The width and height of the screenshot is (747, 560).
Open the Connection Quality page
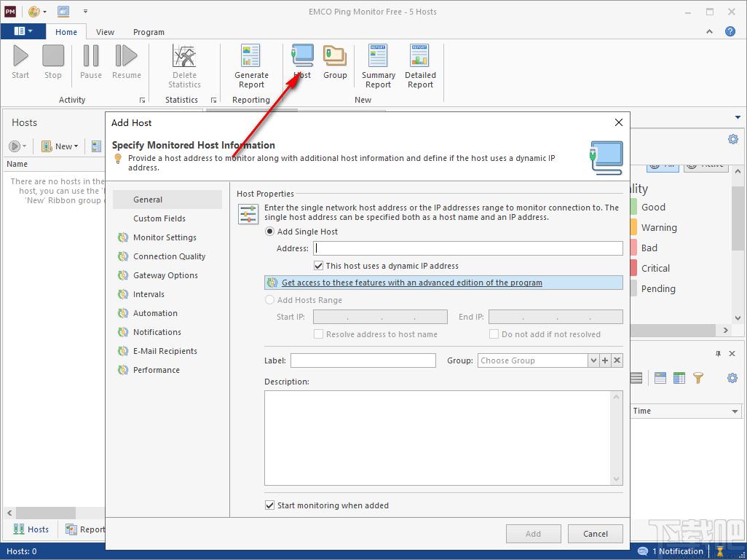(x=167, y=256)
